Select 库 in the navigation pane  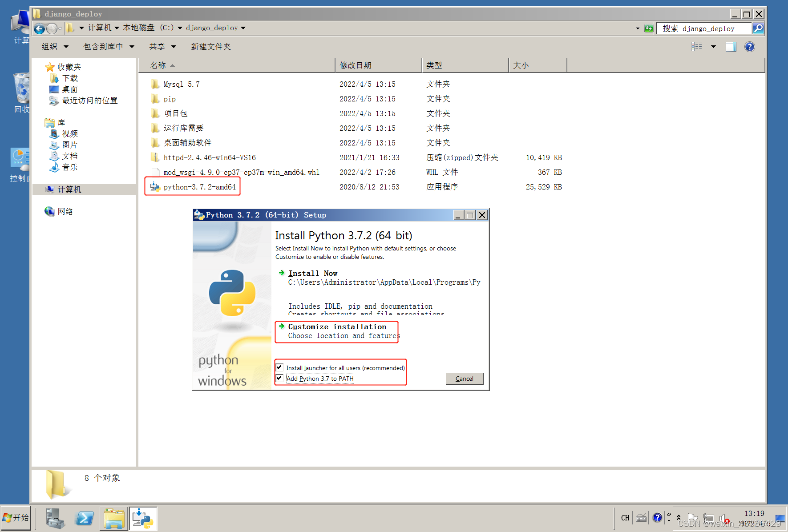tap(61, 123)
